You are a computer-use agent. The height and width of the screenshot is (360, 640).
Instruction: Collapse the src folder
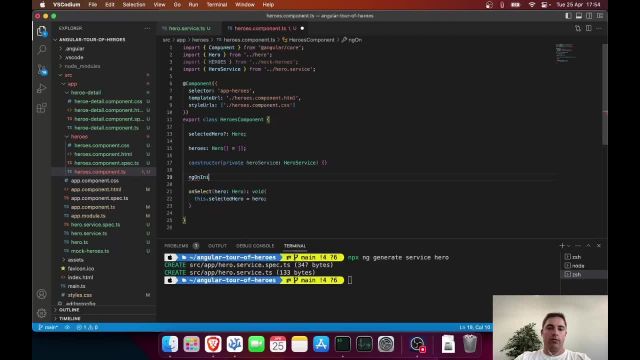(68, 75)
